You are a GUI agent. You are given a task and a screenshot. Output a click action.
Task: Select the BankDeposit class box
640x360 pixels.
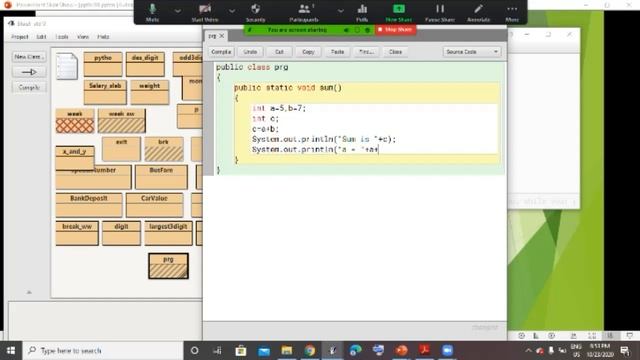[x=89, y=205]
